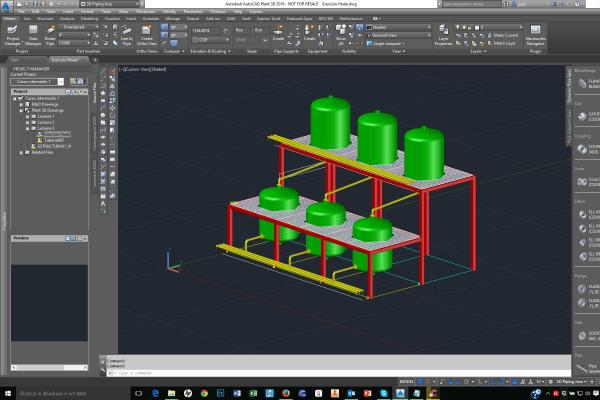Collapse the Plant 3D Drawings node

[20, 110]
